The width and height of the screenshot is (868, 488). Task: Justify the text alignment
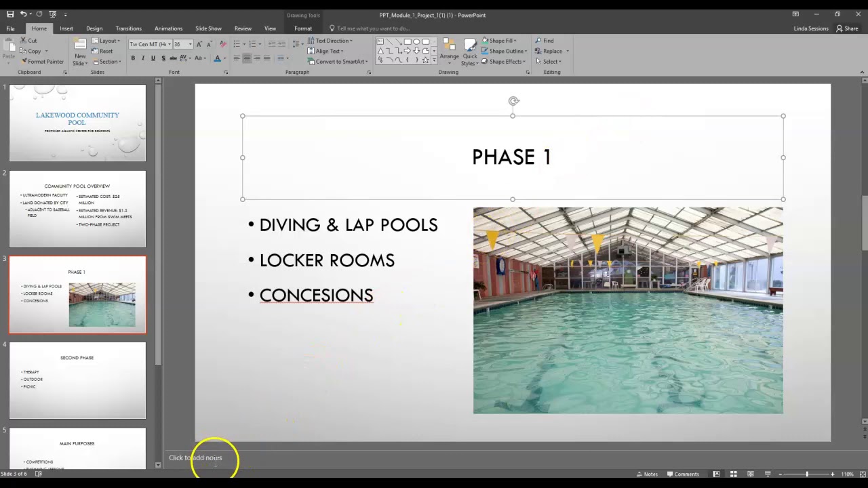267,58
